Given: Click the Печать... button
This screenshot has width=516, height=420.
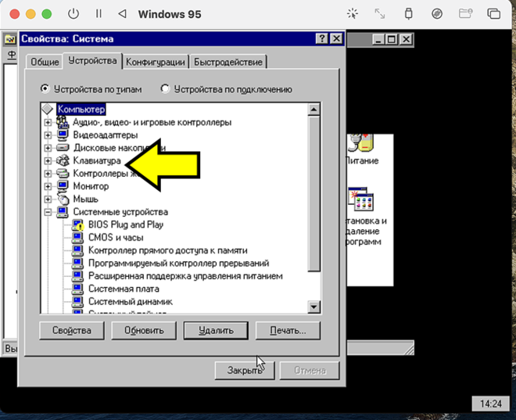Looking at the screenshot, I should tap(288, 330).
